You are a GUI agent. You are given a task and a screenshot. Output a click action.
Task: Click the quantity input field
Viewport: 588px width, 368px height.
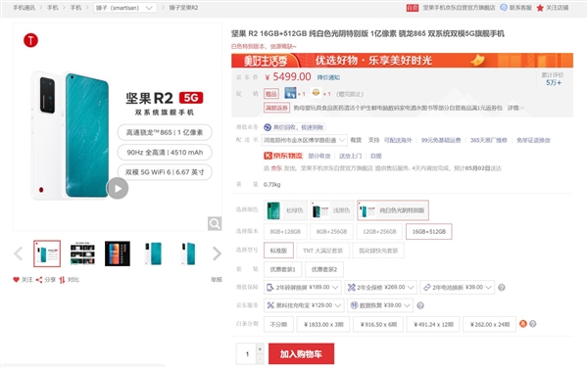pyautogui.click(x=246, y=353)
